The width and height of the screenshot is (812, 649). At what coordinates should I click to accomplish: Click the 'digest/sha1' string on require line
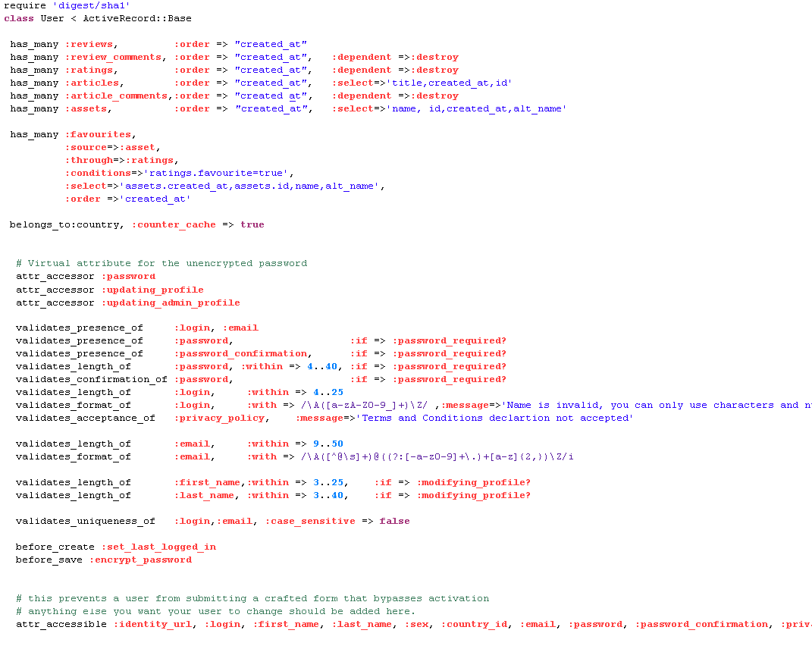tap(91, 5)
